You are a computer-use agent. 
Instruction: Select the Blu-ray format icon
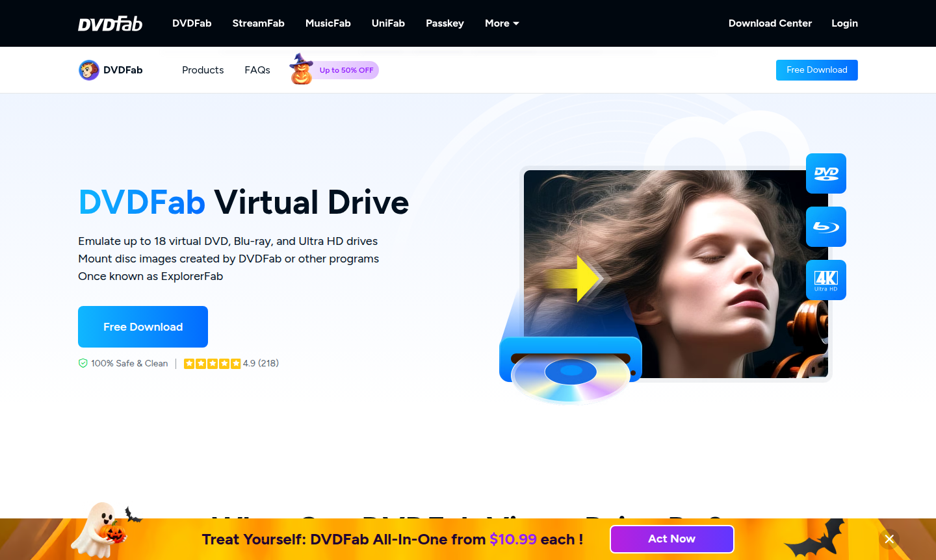coord(825,227)
